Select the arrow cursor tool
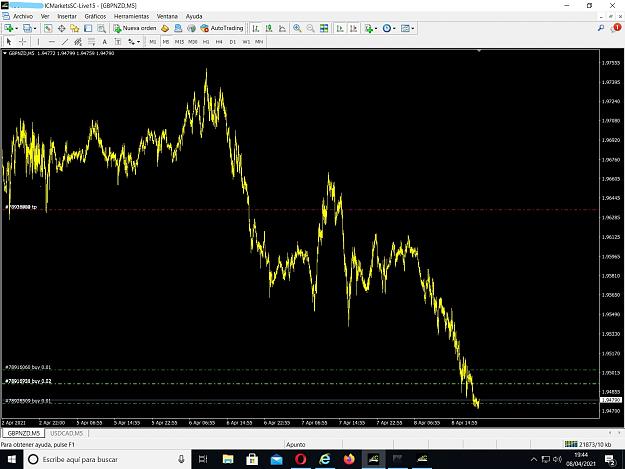 [9, 41]
